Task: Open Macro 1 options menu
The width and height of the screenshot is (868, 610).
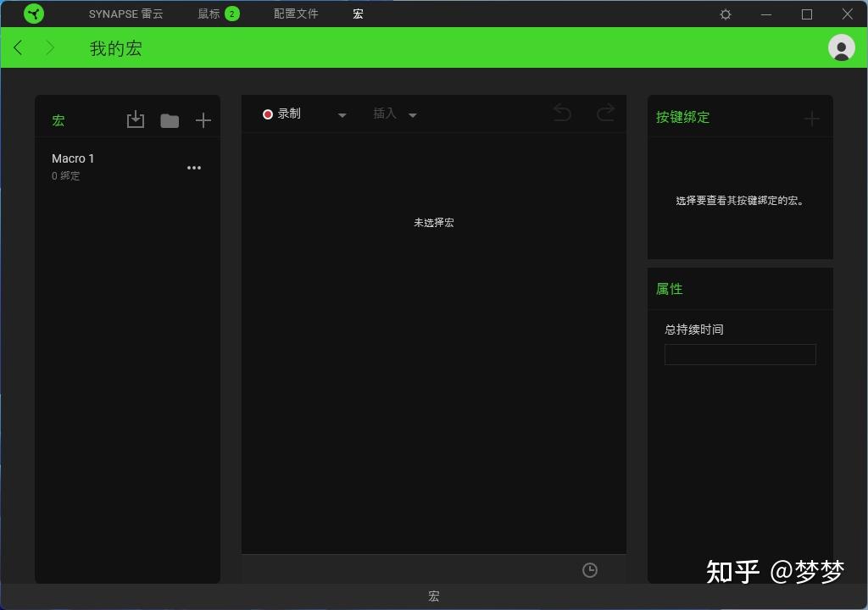Action: click(194, 167)
